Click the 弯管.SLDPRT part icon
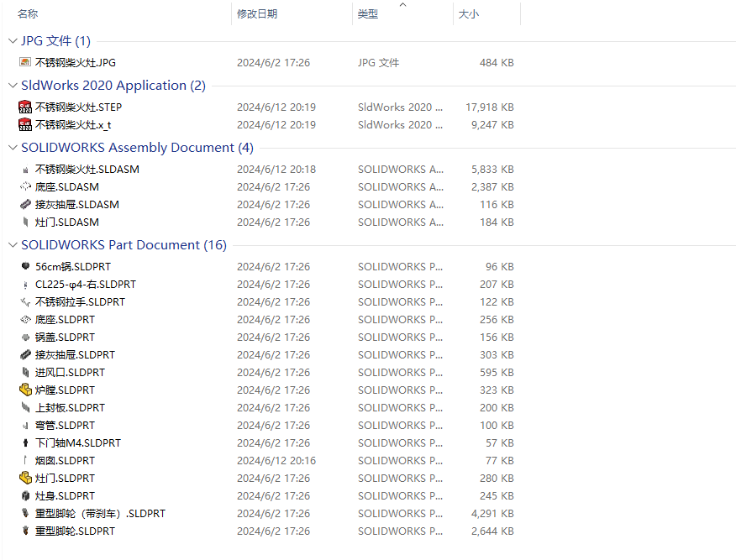 click(25, 426)
